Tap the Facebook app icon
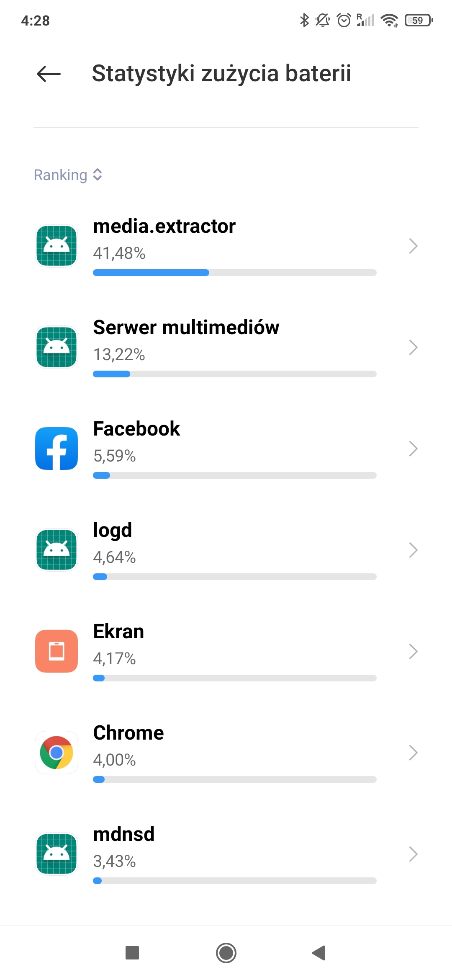This screenshot has width=452, height=980. (x=56, y=449)
